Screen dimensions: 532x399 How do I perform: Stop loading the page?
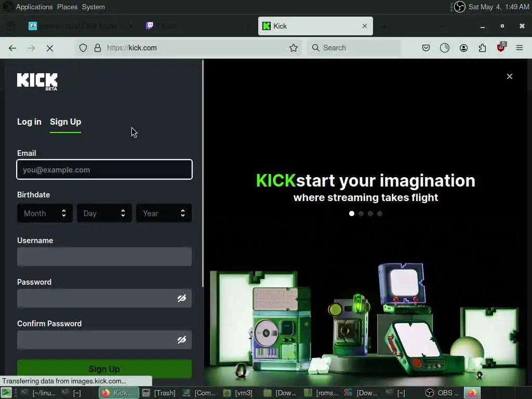[50, 48]
